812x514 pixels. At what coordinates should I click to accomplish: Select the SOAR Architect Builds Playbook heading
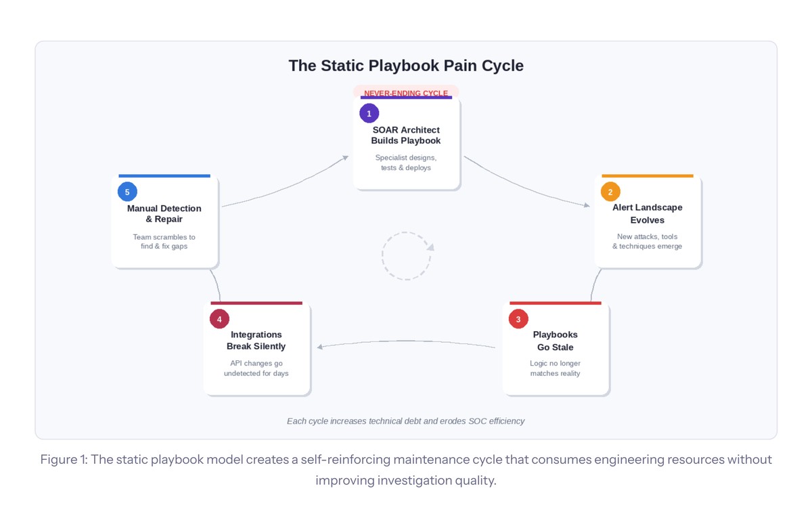(x=405, y=135)
